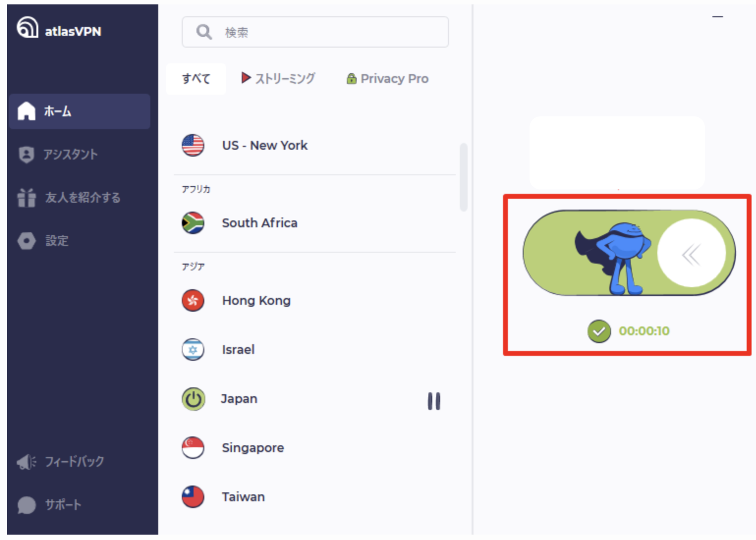Viewport: 756px width, 540px height.
Task: Switch to the ストリーミング tab
Action: [279, 79]
